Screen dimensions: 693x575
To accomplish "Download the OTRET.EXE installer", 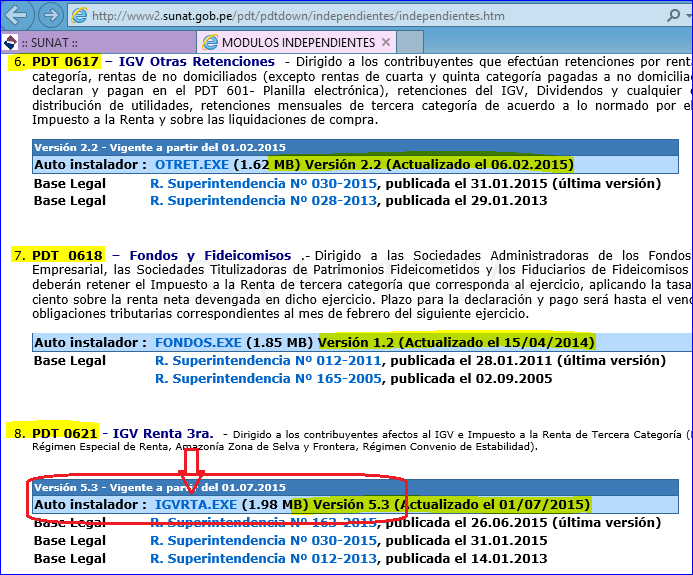I will [x=192, y=164].
